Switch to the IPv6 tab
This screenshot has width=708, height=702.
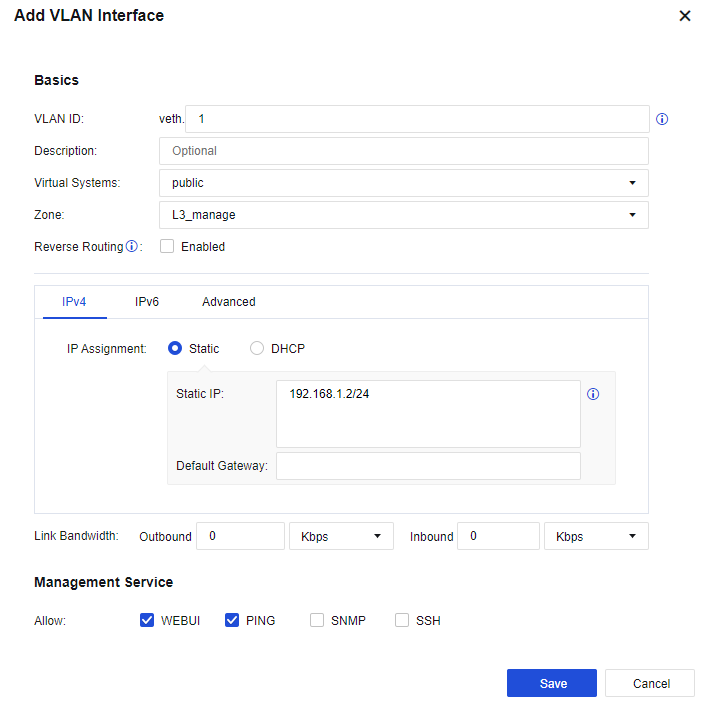point(147,301)
